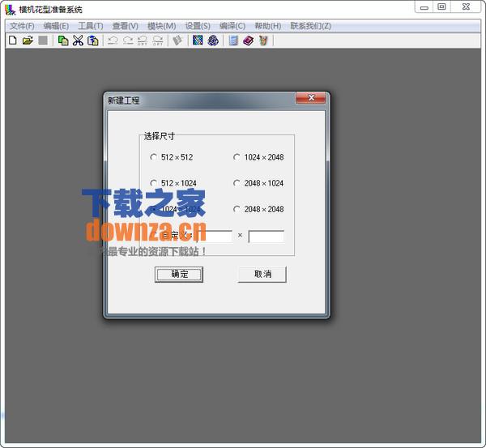Cancel the dialog with 取消 button
Image resolution: width=486 pixels, height=448 pixels.
pos(262,275)
